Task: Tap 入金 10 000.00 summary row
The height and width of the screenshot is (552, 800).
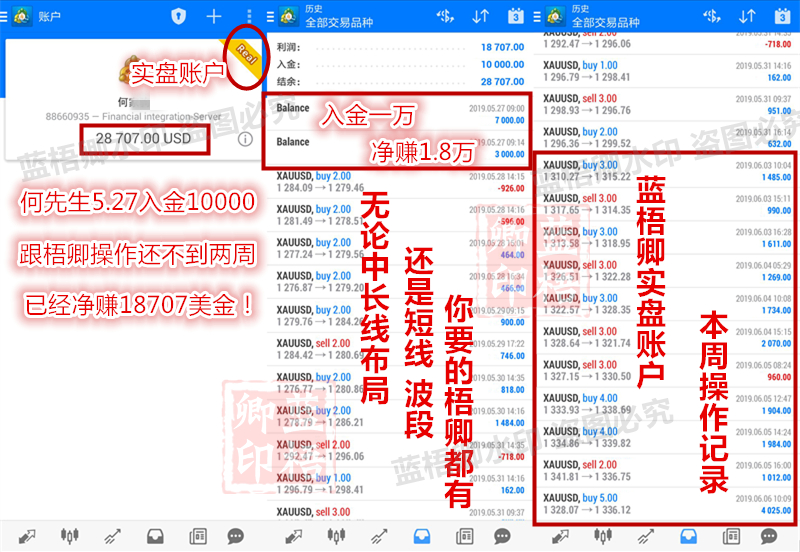Action: [x=400, y=64]
